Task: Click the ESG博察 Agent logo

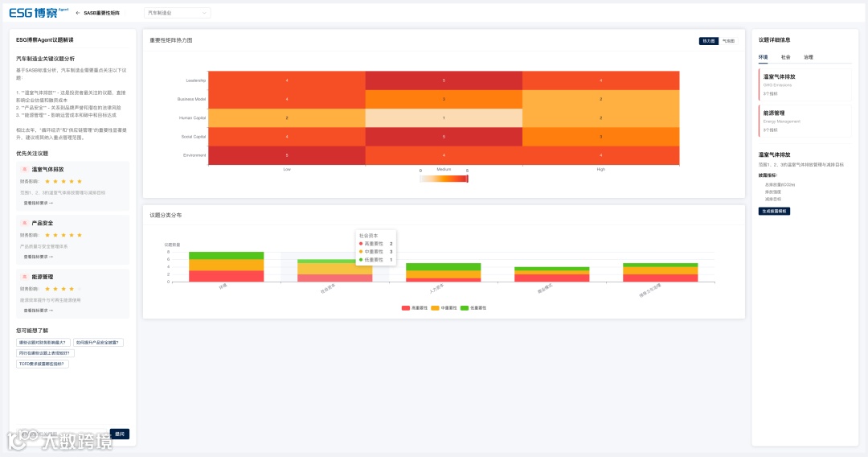Action: point(39,12)
